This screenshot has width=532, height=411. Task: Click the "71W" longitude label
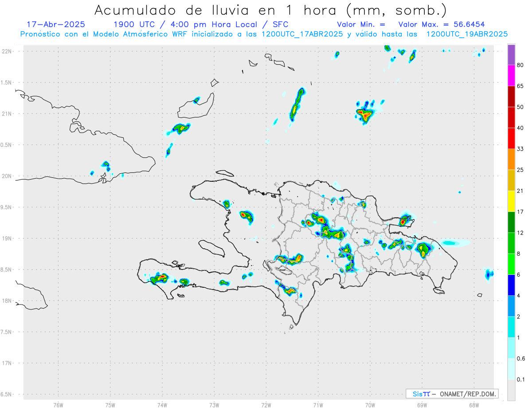(318, 404)
